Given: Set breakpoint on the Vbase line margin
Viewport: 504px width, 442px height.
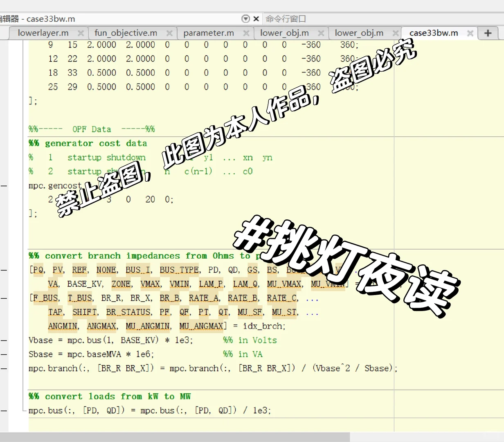Looking at the screenshot, I should [4, 341].
